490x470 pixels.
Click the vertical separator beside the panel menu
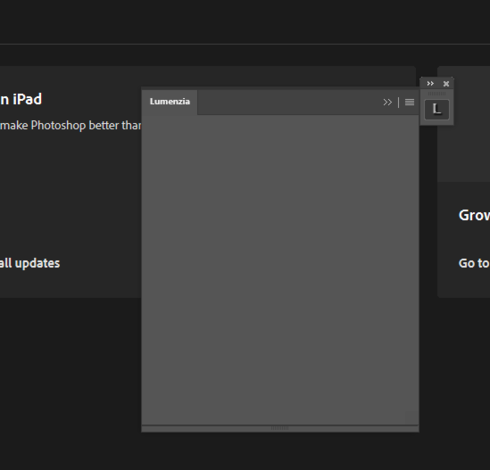[399, 102]
